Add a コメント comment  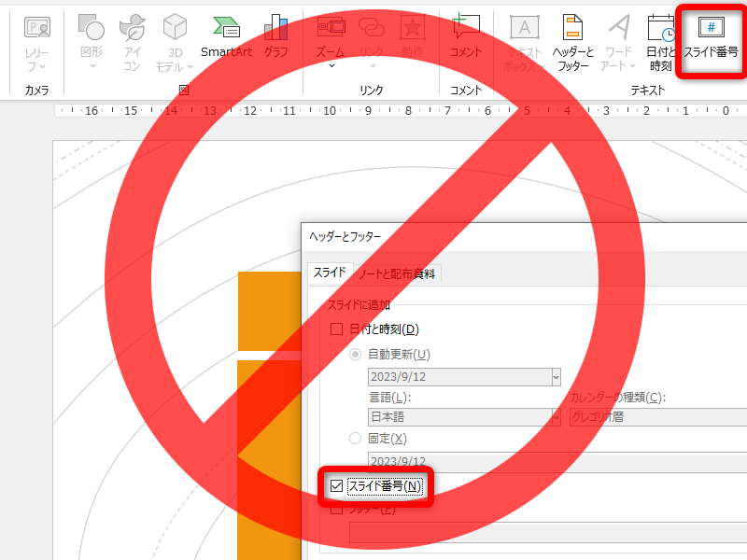pyautogui.click(x=466, y=37)
